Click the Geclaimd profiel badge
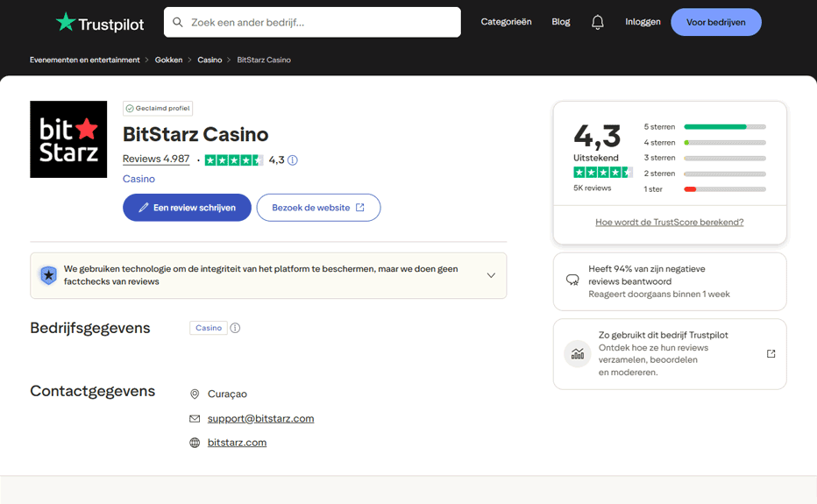The height and width of the screenshot is (504, 817). (158, 109)
